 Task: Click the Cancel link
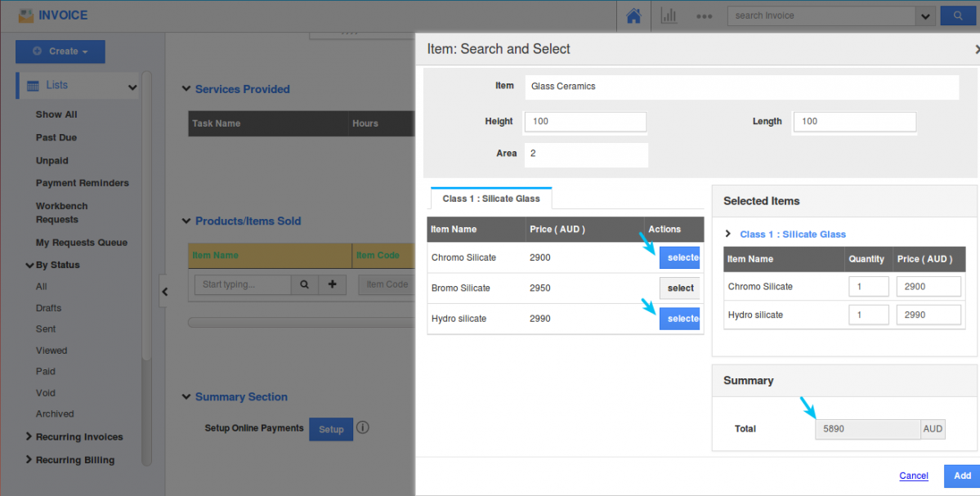(x=913, y=476)
